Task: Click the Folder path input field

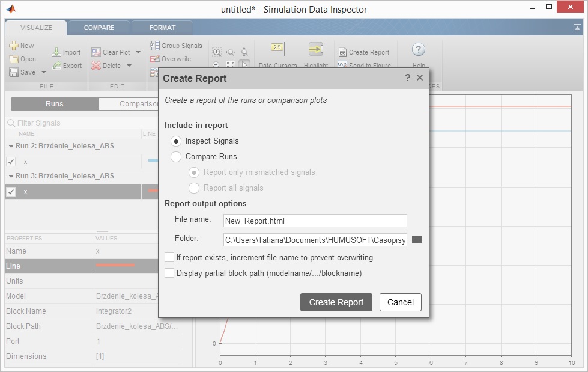Action: 315,240
